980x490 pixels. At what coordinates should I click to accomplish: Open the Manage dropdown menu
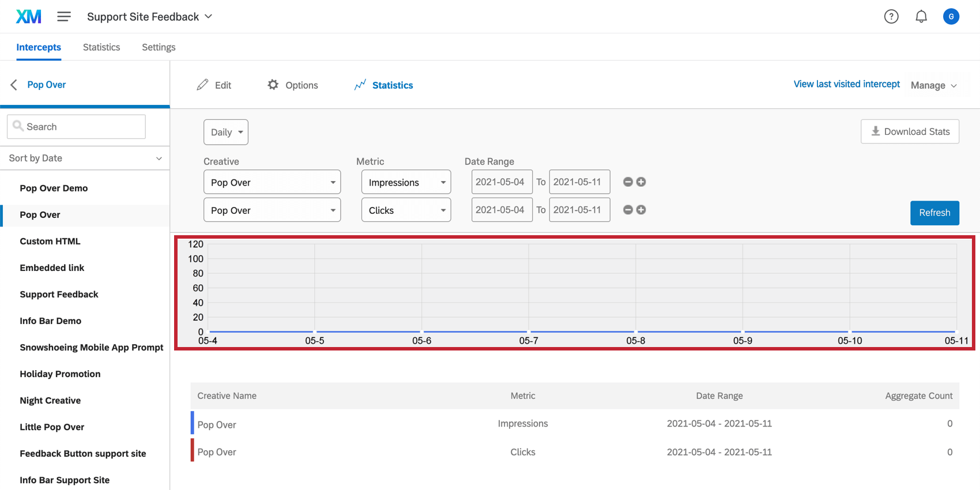tap(934, 85)
